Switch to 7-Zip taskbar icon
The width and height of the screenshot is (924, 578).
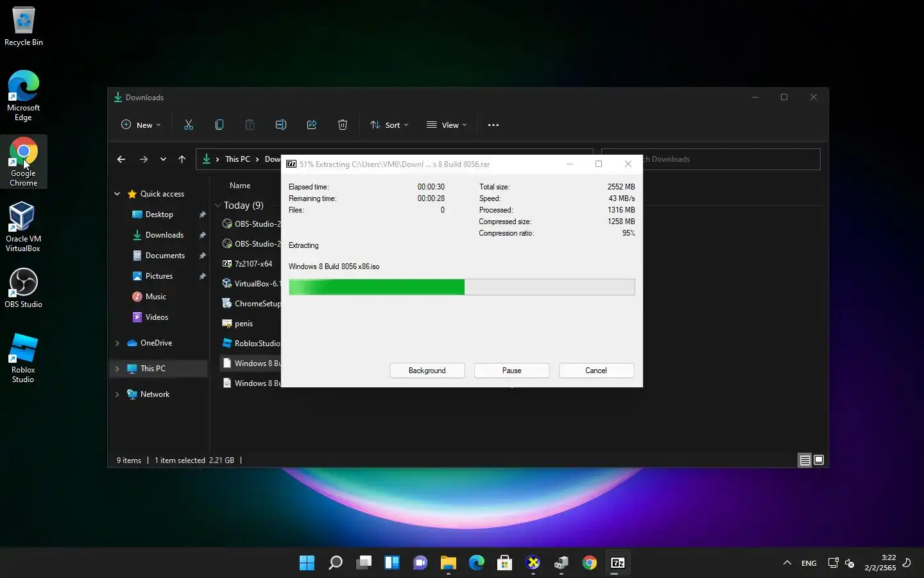618,563
